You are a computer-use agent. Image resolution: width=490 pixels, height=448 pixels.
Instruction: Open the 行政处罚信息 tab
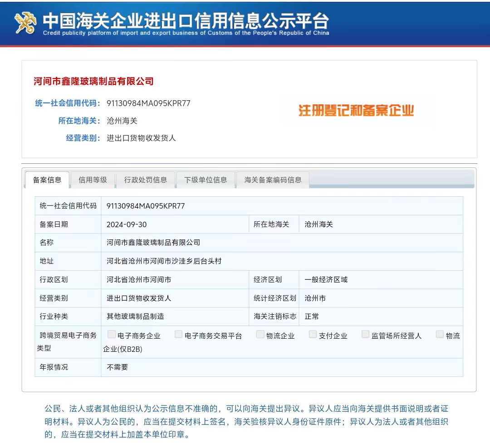point(146,180)
